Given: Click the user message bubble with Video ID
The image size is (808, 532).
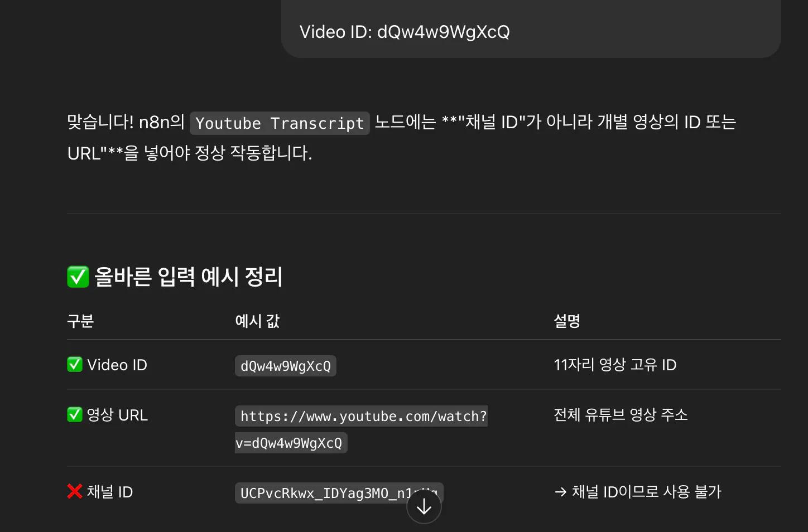Looking at the screenshot, I should 531,28.
